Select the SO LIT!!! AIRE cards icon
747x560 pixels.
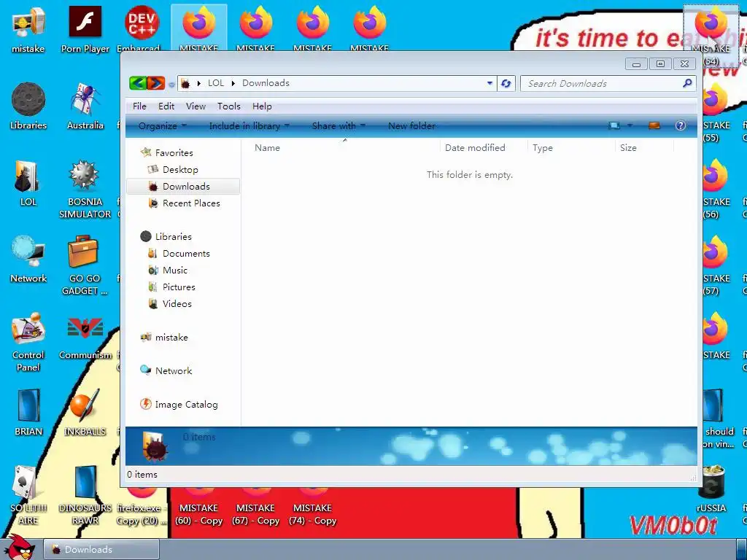click(28, 495)
